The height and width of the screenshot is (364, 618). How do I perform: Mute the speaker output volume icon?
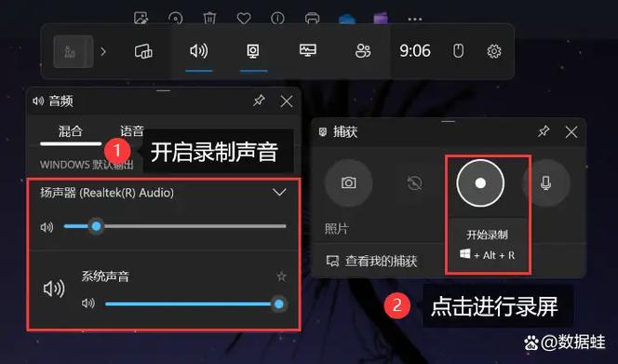point(47,227)
